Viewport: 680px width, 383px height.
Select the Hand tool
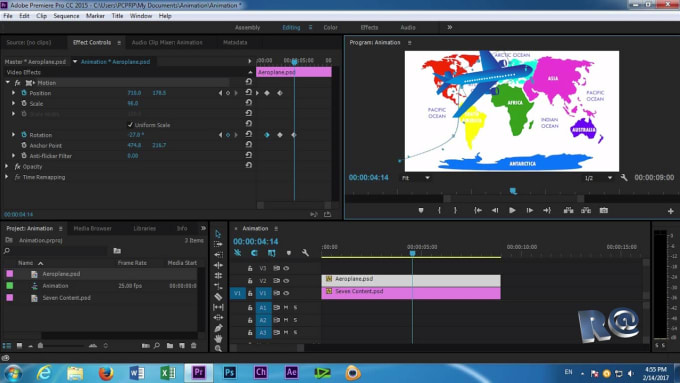pyautogui.click(x=218, y=338)
